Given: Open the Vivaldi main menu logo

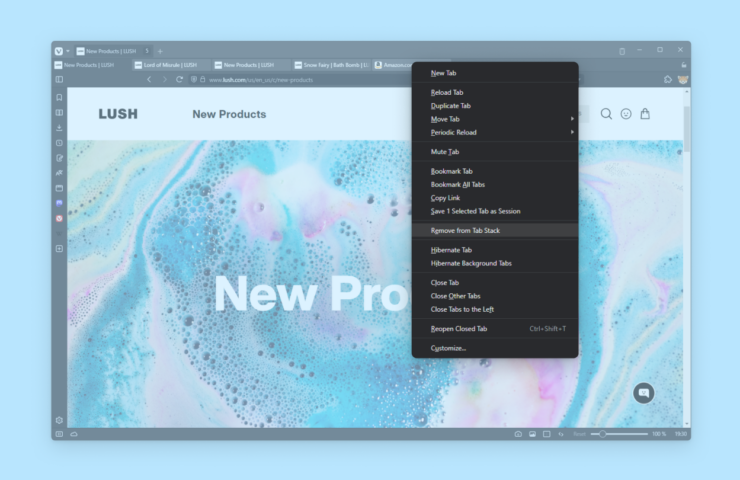Looking at the screenshot, I should [59, 51].
